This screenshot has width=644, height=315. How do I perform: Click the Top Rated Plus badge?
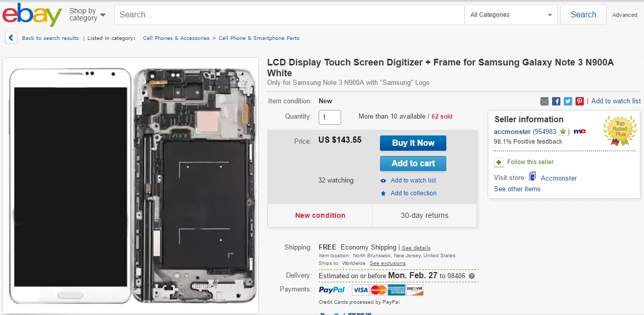point(619,130)
